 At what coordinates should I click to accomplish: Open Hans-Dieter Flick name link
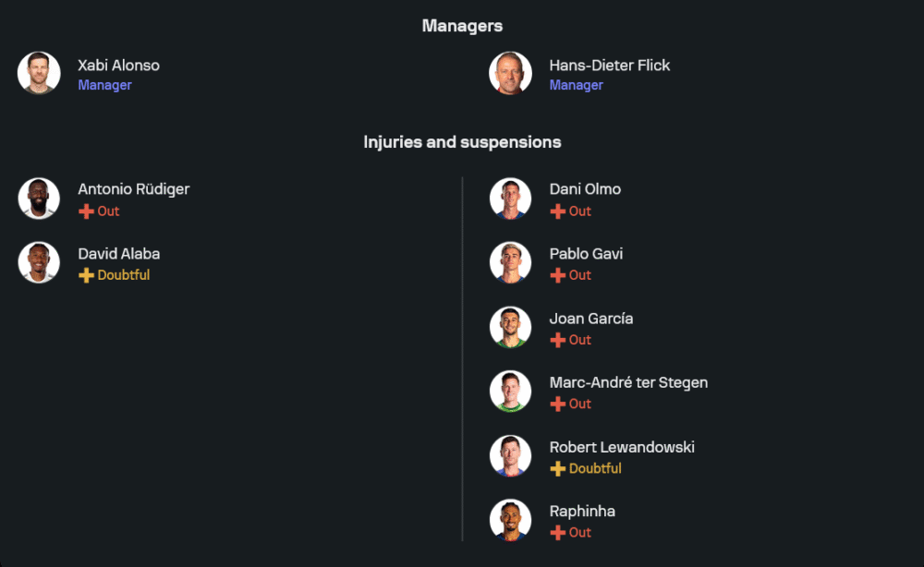pyautogui.click(x=609, y=65)
